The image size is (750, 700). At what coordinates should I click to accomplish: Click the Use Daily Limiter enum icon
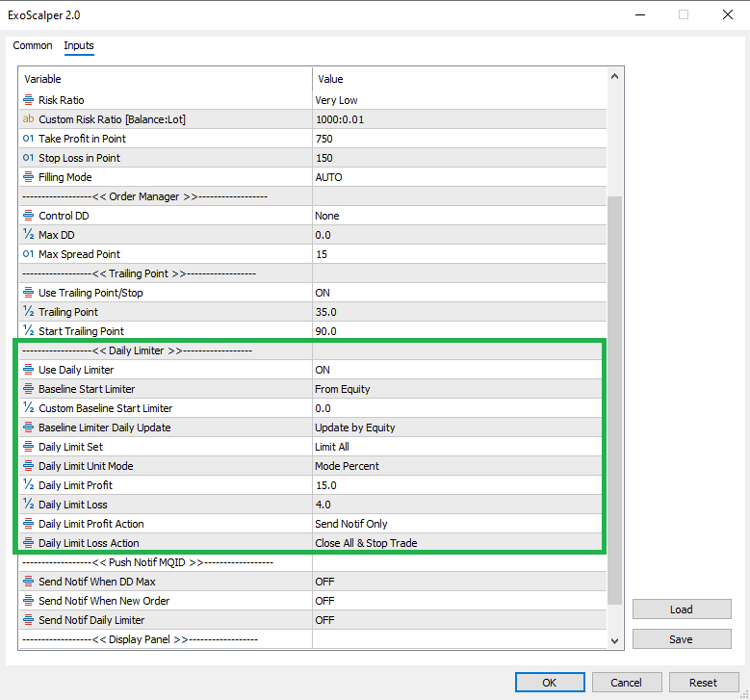point(28,370)
